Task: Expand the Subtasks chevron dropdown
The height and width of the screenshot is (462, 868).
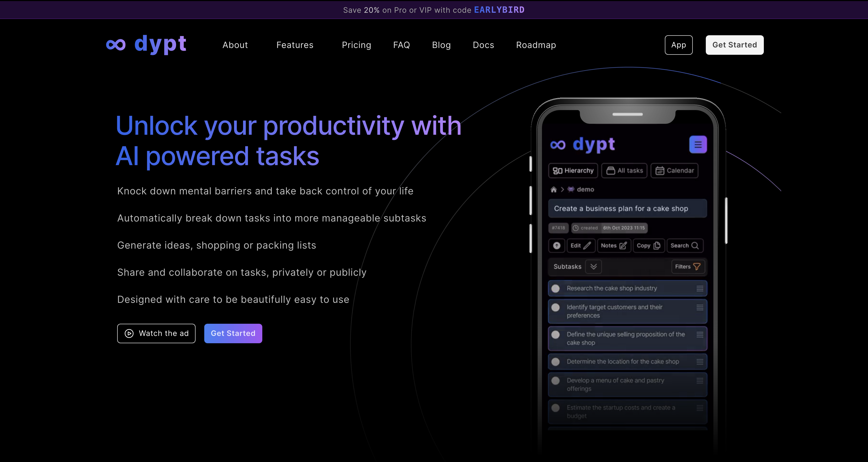Action: [x=594, y=267]
